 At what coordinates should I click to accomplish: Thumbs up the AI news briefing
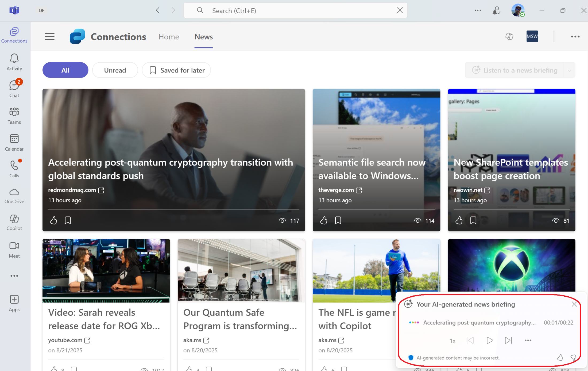pyautogui.click(x=560, y=357)
